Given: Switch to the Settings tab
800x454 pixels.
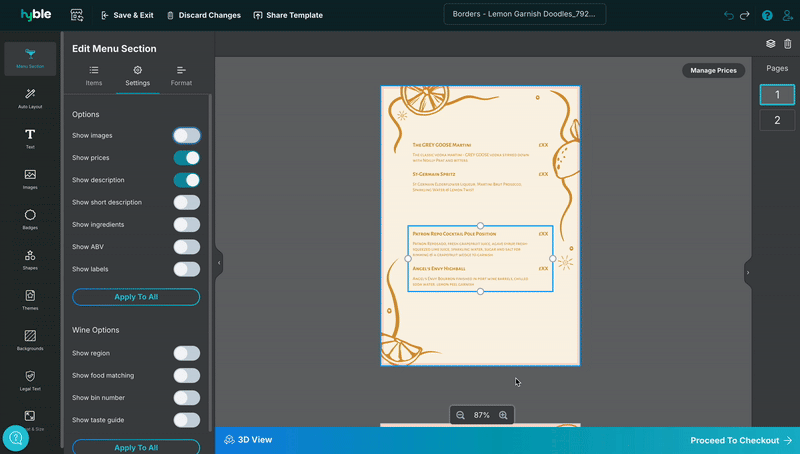Looking at the screenshot, I should tap(138, 76).
